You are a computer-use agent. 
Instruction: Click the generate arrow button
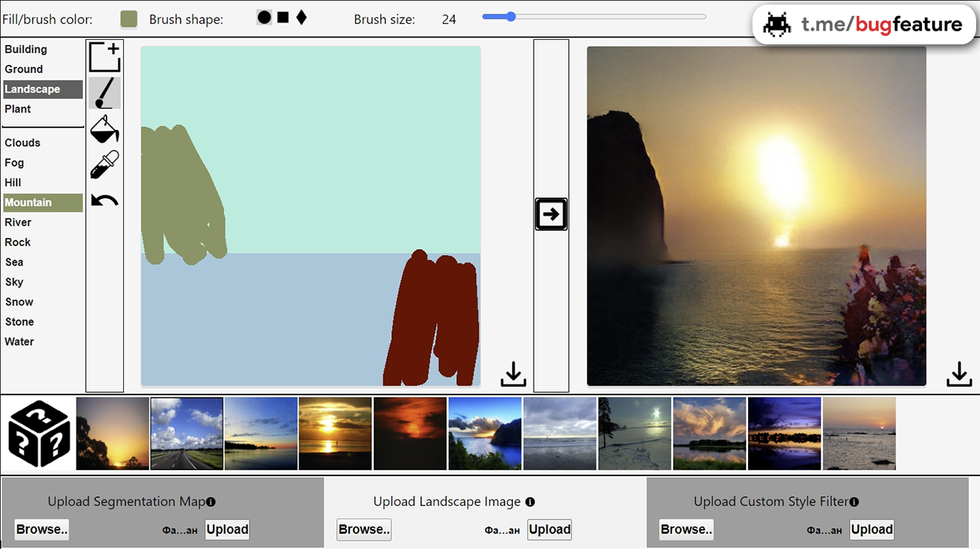(x=551, y=214)
